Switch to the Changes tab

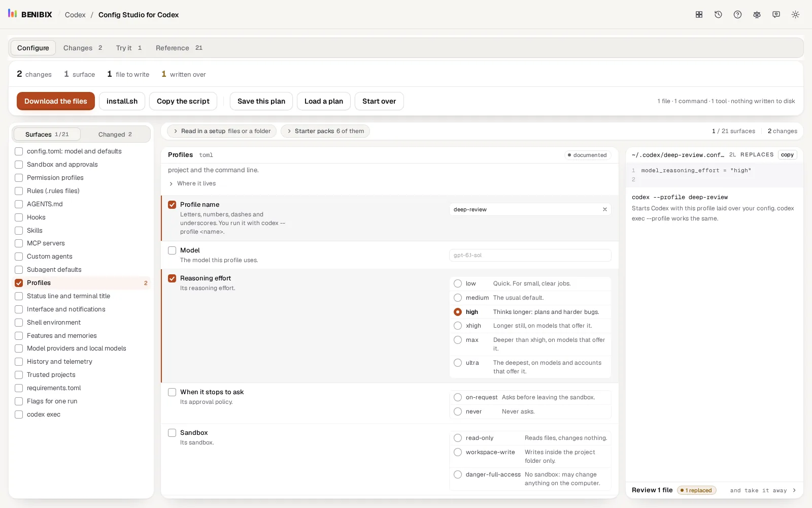point(83,48)
